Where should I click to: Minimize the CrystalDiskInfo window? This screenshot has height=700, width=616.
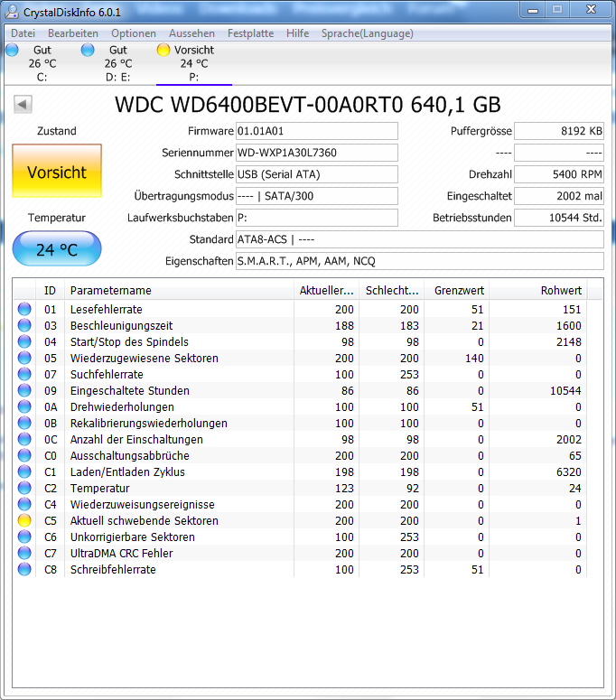[533, 10]
